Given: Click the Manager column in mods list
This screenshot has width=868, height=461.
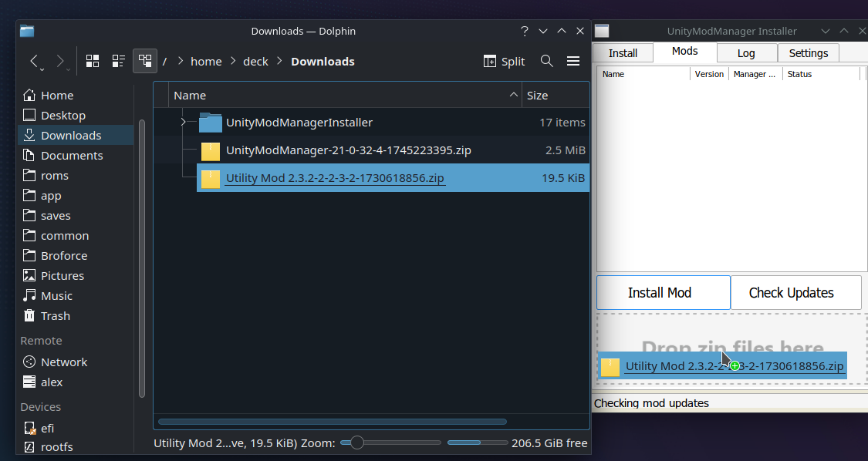Looking at the screenshot, I should tap(755, 74).
